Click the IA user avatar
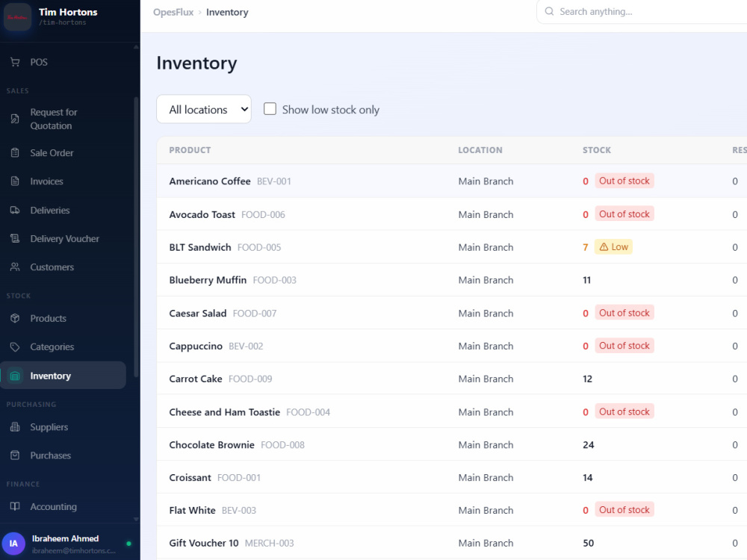 pyautogui.click(x=13, y=544)
